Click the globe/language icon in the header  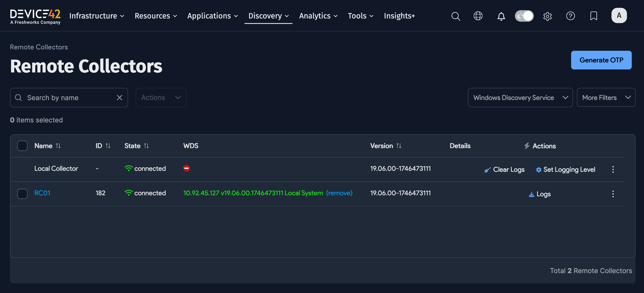478,16
